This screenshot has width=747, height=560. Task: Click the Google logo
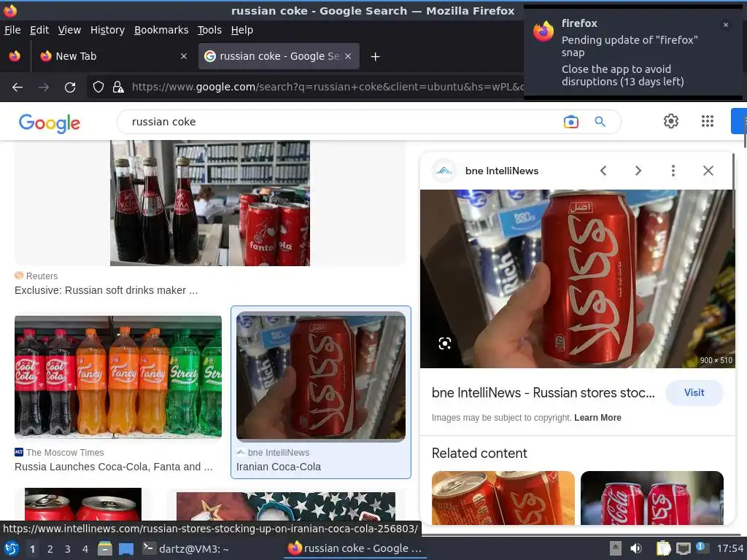coord(50,123)
